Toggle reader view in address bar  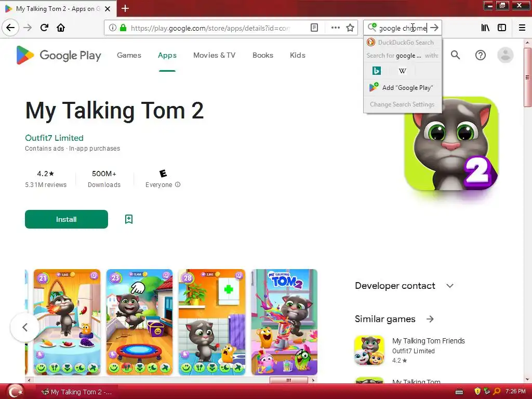point(314,28)
